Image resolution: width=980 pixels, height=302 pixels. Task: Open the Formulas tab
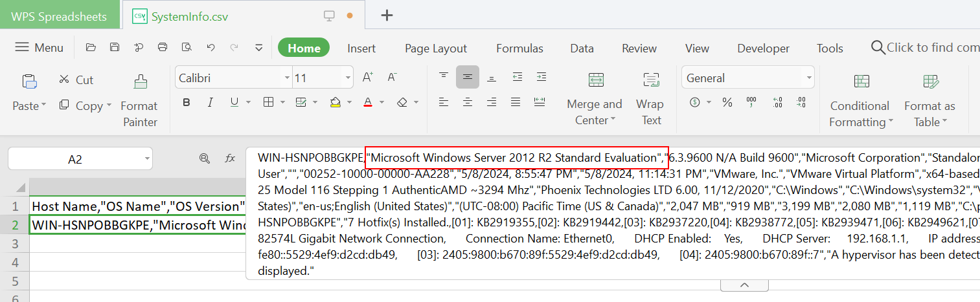coord(519,48)
